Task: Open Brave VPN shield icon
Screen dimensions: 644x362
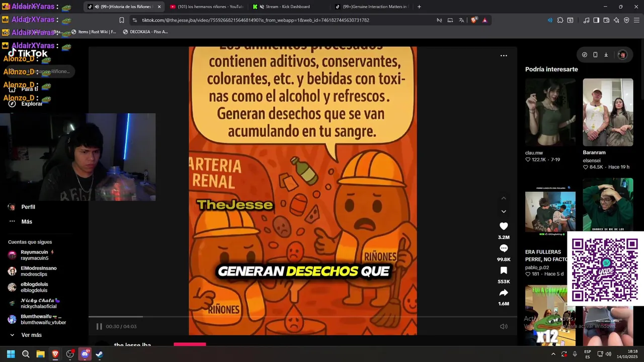Action: coord(626,20)
